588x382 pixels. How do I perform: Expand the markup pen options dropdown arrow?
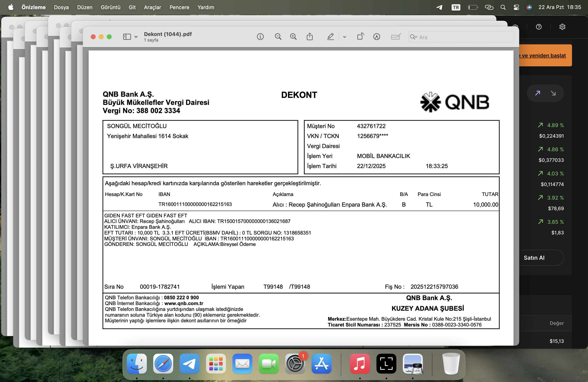[x=344, y=37]
